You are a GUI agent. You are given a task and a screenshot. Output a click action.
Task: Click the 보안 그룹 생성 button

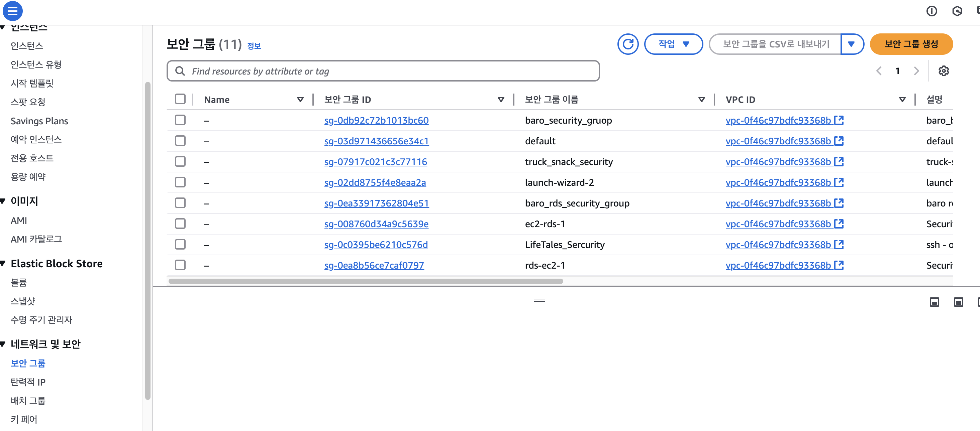(x=911, y=44)
